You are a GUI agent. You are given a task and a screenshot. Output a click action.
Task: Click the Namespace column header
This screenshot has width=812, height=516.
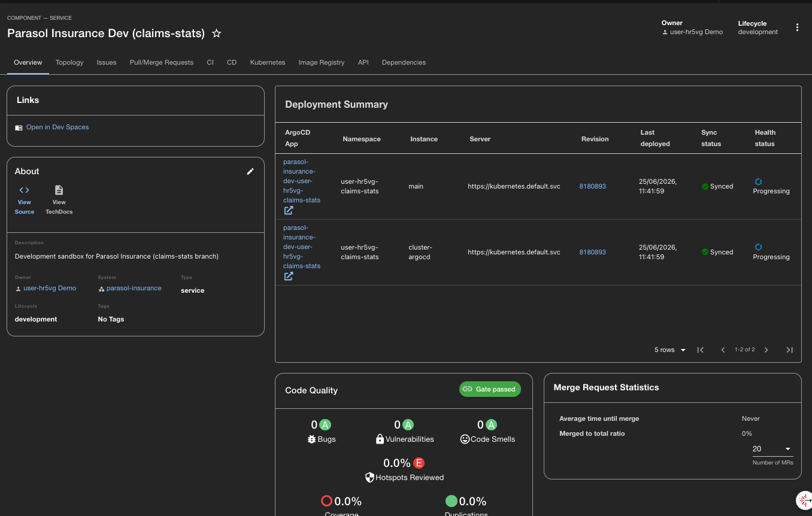click(x=362, y=139)
